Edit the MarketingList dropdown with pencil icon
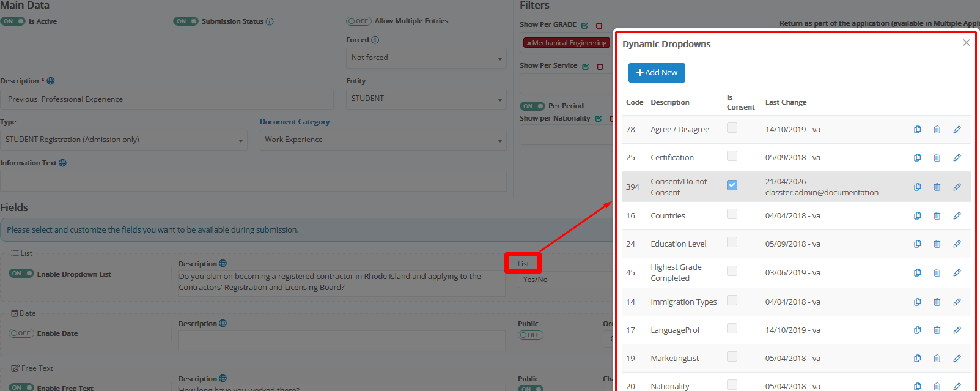 (957, 359)
